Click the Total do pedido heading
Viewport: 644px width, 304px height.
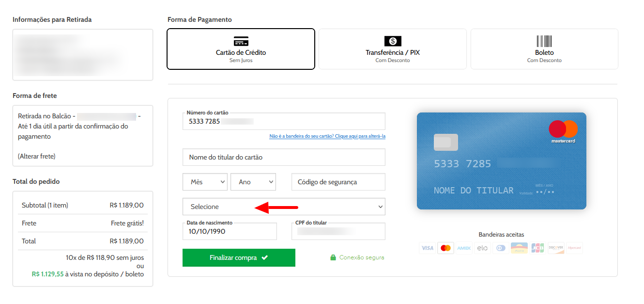(36, 181)
